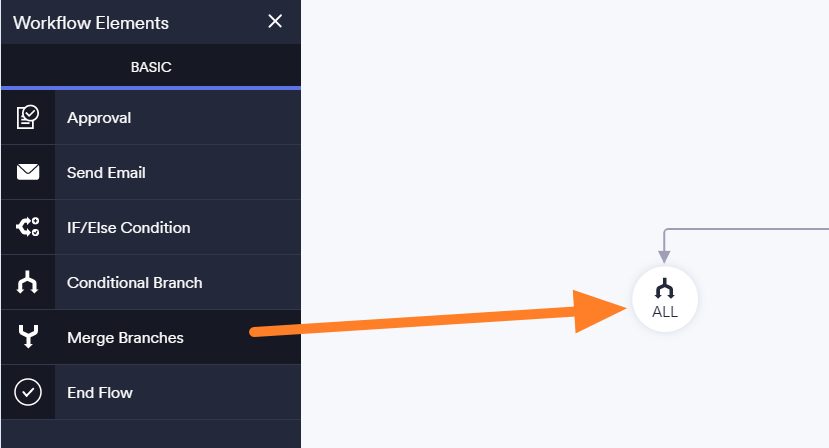Screen dimensions: 829x448
Task: Click the Approval document icon
Action: 27,118
